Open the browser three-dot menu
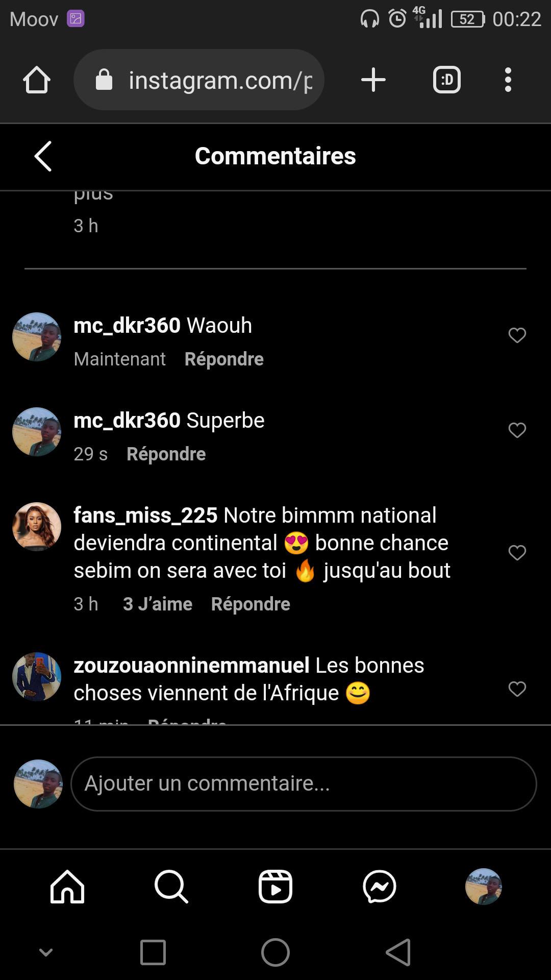Screen dimensions: 551x980 [x=508, y=80]
